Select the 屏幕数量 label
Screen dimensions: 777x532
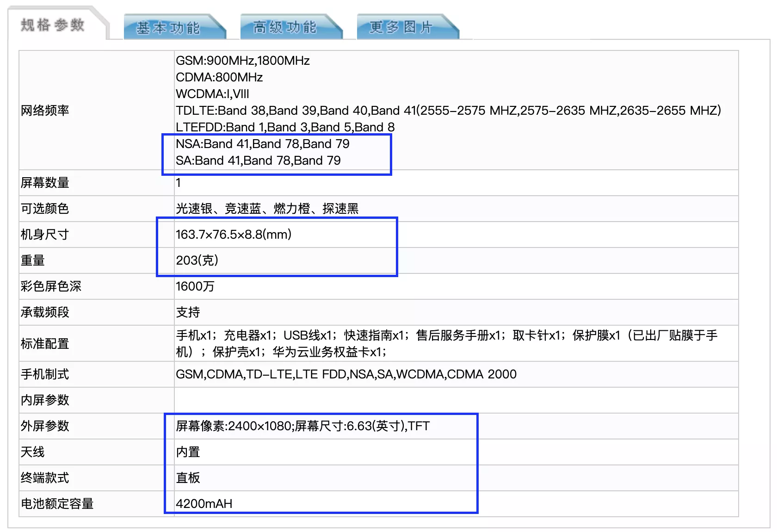[45, 183]
